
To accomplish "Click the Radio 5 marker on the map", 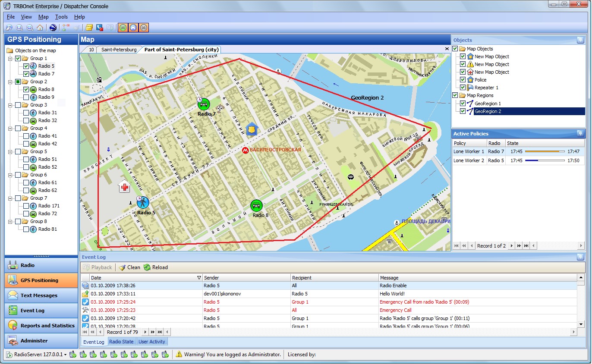I will pos(142,202).
